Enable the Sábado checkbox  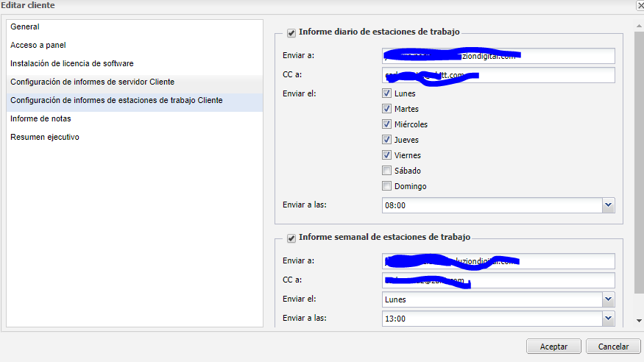coord(386,171)
